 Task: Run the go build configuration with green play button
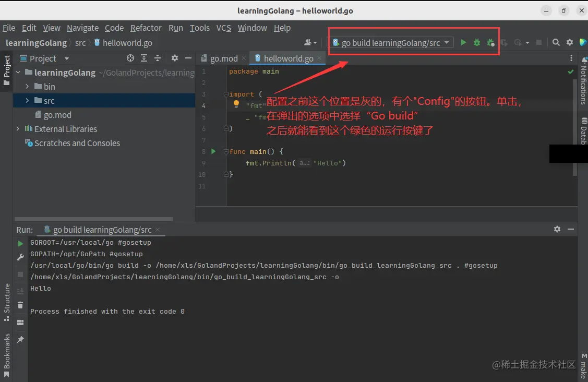pyautogui.click(x=463, y=42)
